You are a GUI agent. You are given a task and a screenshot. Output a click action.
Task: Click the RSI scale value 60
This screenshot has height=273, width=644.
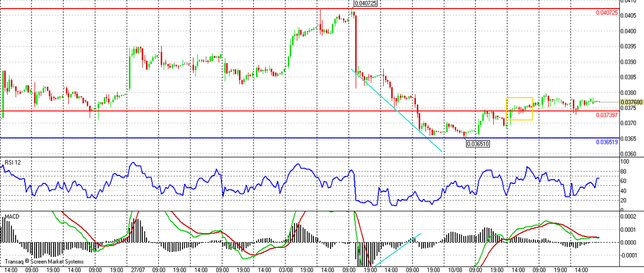(x=624, y=181)
